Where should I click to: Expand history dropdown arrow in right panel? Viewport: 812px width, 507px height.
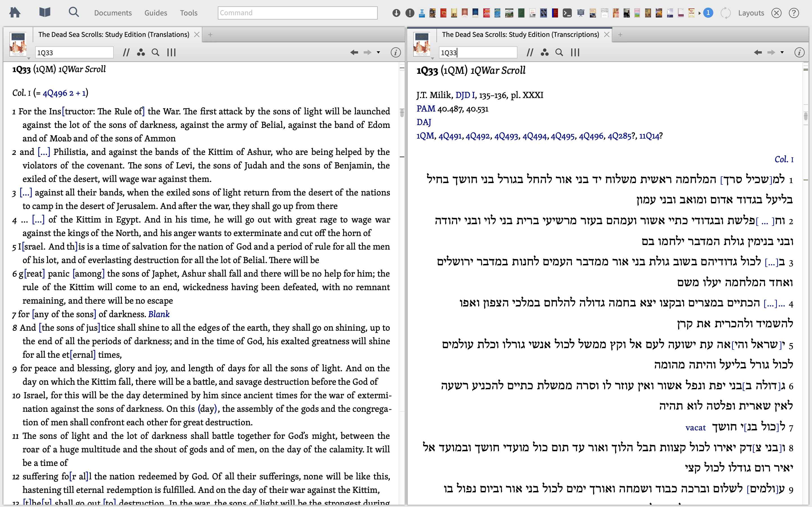782,52
